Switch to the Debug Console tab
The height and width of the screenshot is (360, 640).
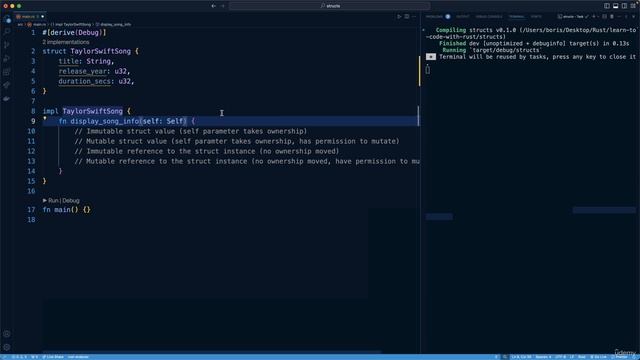[489, 17]
